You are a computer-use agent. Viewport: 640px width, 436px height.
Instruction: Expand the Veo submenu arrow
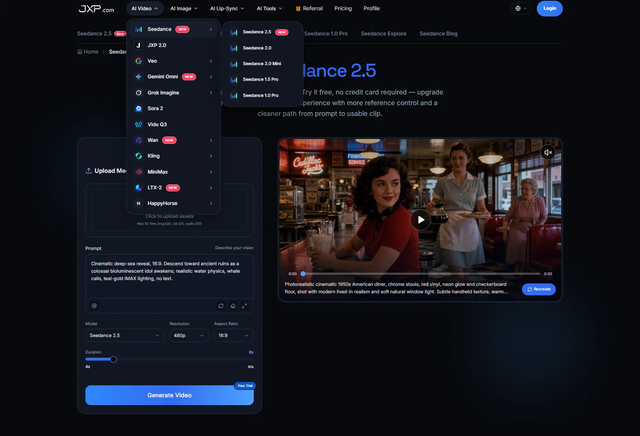(211, 61)
